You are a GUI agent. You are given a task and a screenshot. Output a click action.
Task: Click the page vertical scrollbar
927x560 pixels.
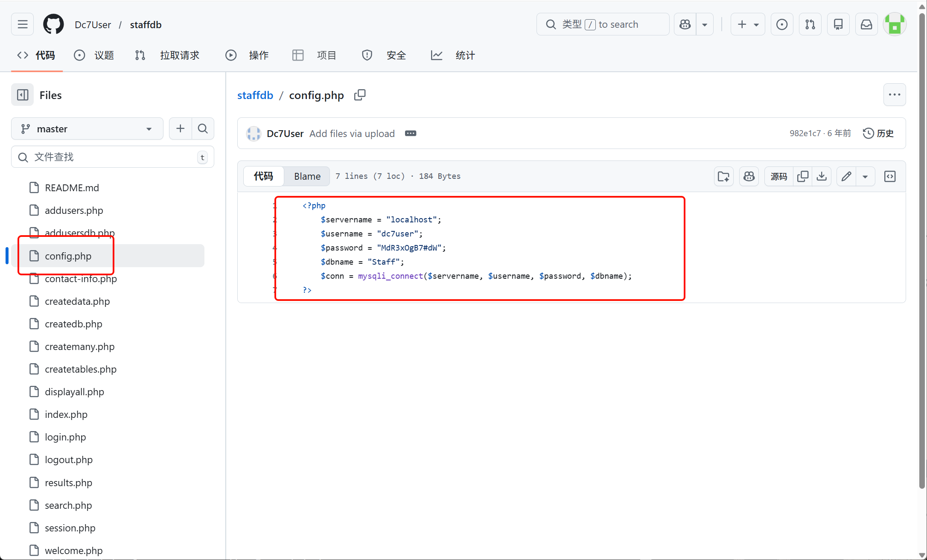click(922, 256)
